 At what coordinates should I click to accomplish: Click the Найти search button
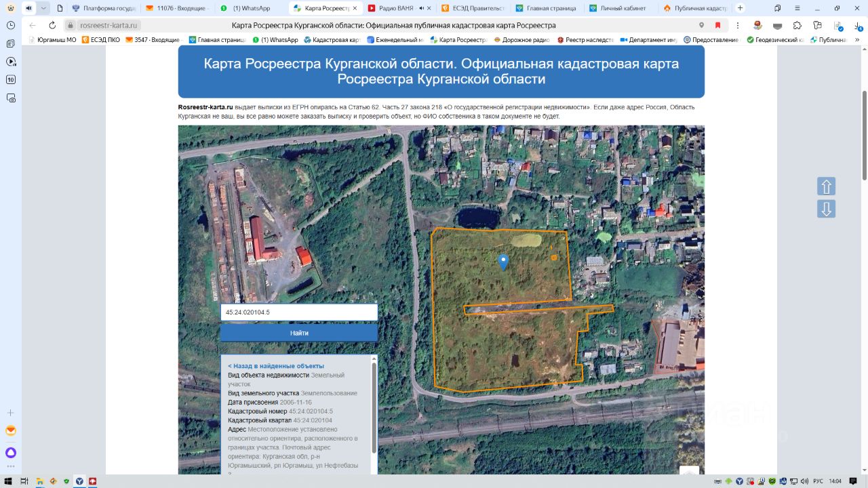[299, 333]
